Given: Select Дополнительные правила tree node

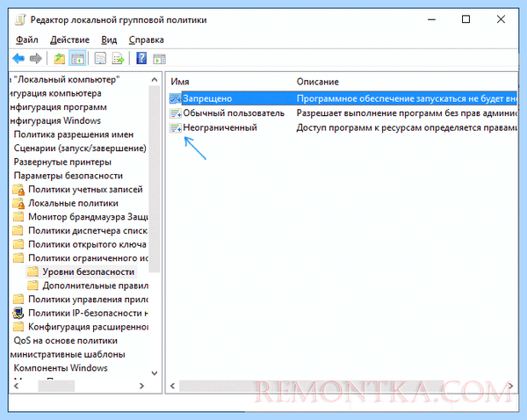Looking at the screenshot, I should coord(96,286).
